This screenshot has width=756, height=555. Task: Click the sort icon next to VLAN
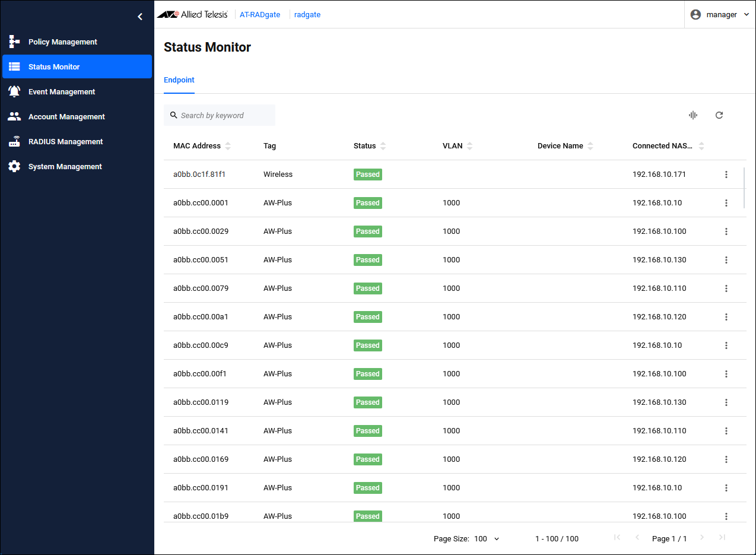click(x=470, y=146)
